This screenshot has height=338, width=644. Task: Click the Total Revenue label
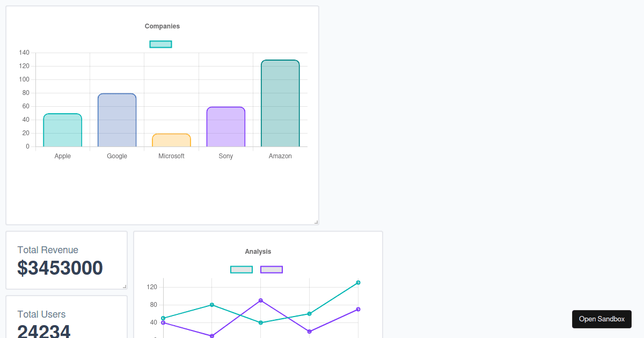pyautogui.click(x=48, y=250)
